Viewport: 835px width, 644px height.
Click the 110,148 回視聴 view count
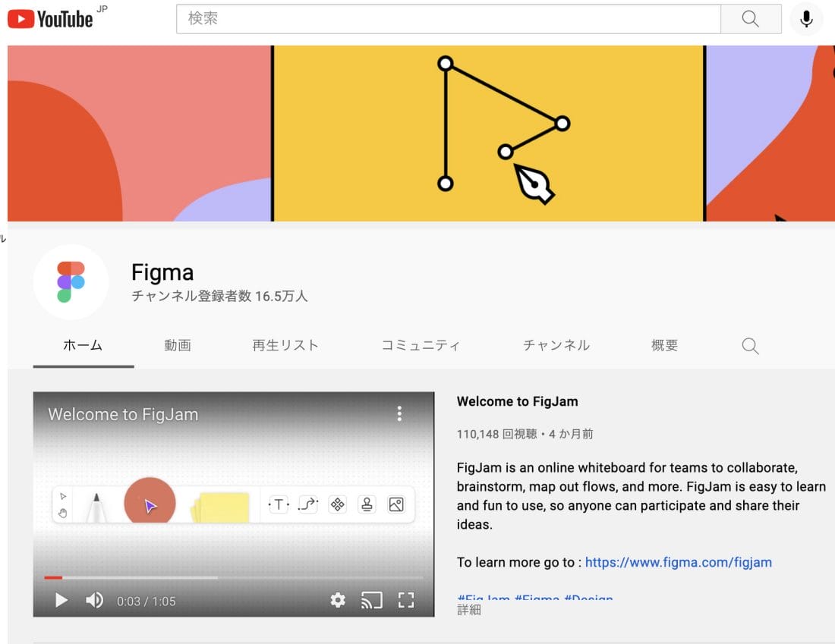click(497, 434)
